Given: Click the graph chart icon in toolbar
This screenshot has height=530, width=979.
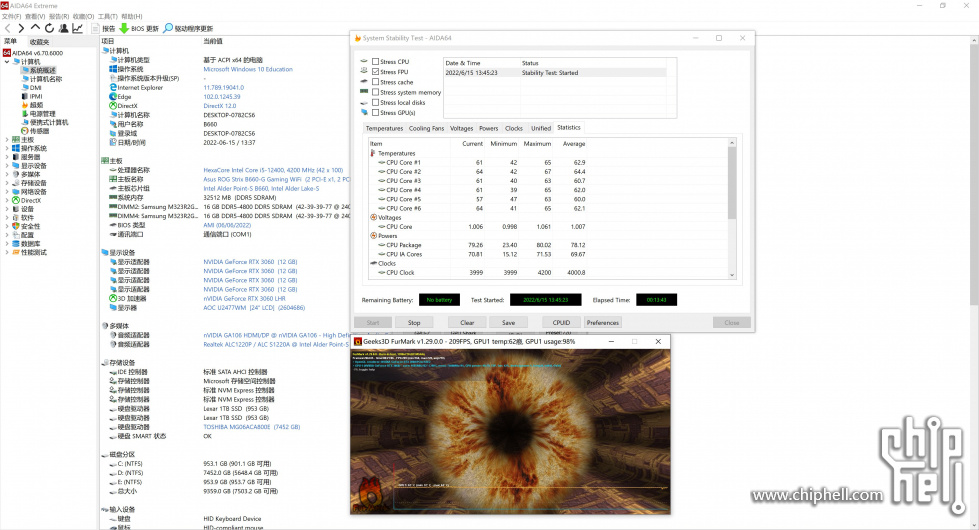Looking at the screenshot, I should pyautogui.click(x=77, y=28).
